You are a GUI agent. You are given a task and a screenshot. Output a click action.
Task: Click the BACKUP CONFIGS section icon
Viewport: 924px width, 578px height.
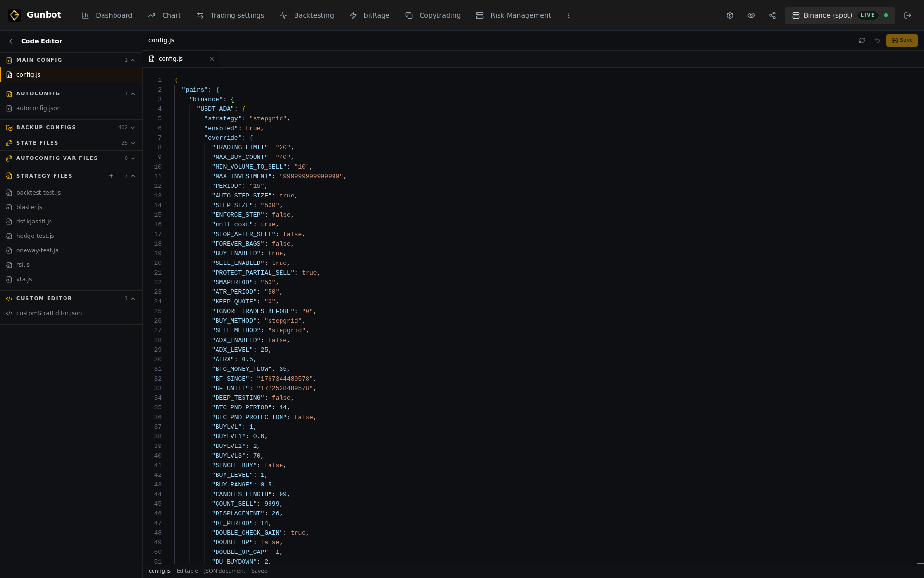(x=9, y=128)
